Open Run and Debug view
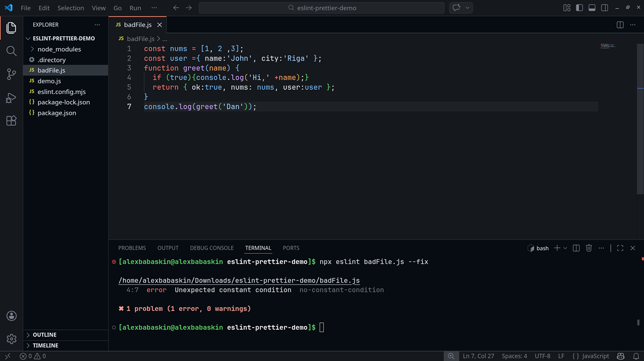The height and width of the screenshot is (361, 644). [11, 98]
